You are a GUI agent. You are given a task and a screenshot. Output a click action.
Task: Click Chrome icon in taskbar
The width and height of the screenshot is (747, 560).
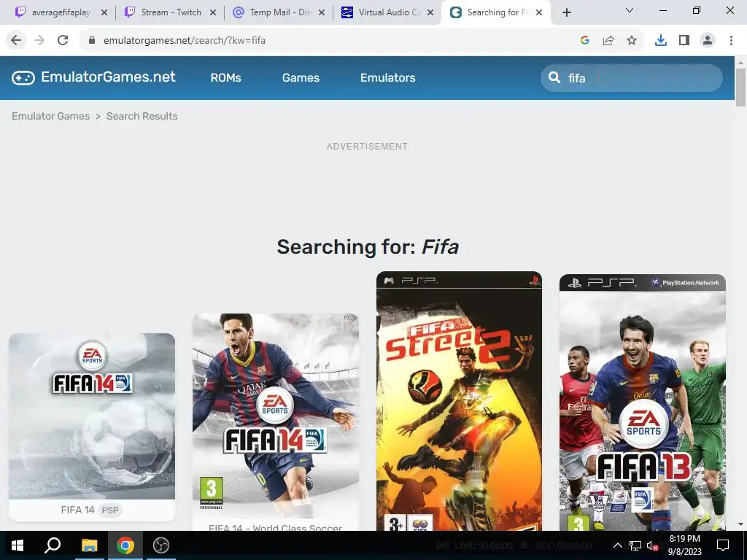(125, 545)
